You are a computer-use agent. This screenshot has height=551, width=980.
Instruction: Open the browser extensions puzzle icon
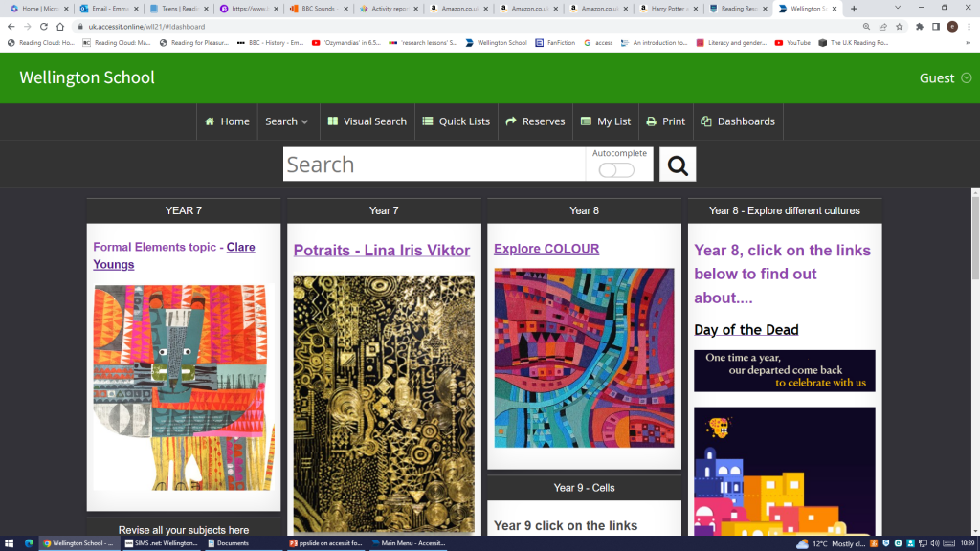point(920,26)
